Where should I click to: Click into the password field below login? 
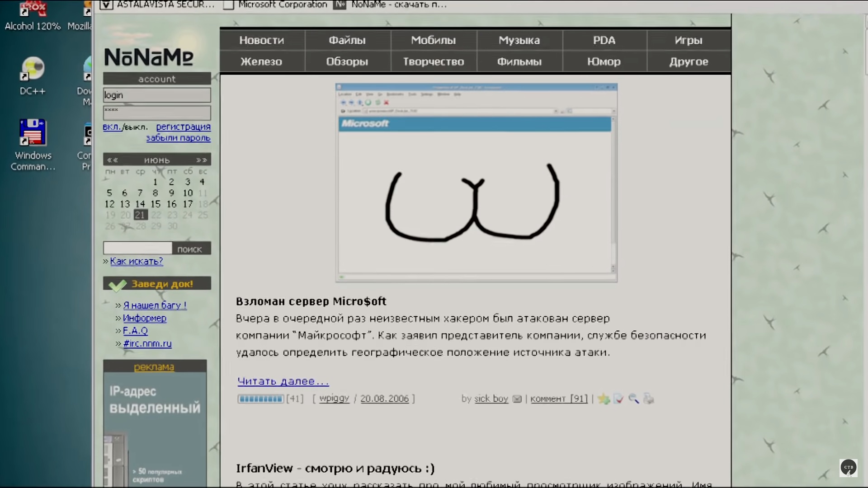point(157,113)
